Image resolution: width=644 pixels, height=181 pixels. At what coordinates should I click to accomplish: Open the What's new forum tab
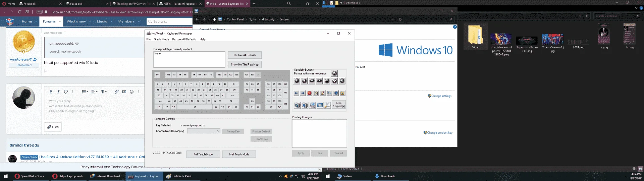(76, 21)
